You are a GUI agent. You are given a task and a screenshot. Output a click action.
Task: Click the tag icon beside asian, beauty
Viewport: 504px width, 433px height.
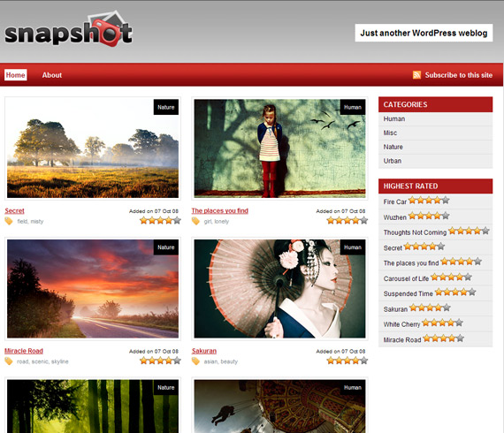[x=195, y=361]
